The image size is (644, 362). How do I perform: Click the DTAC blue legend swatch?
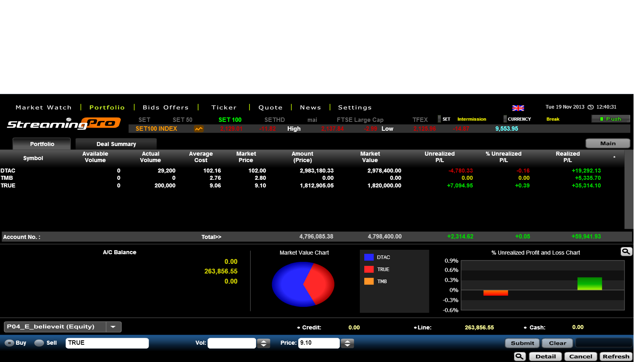click(x=369, y=257)
